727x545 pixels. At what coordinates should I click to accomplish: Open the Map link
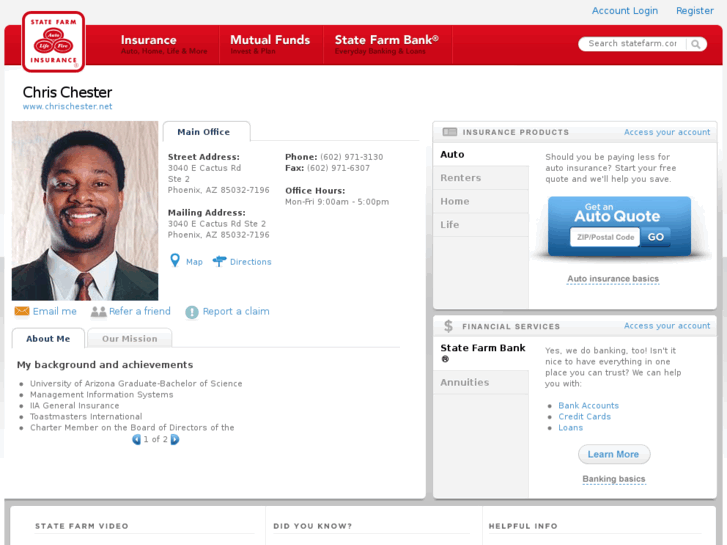tap(194, 262)
